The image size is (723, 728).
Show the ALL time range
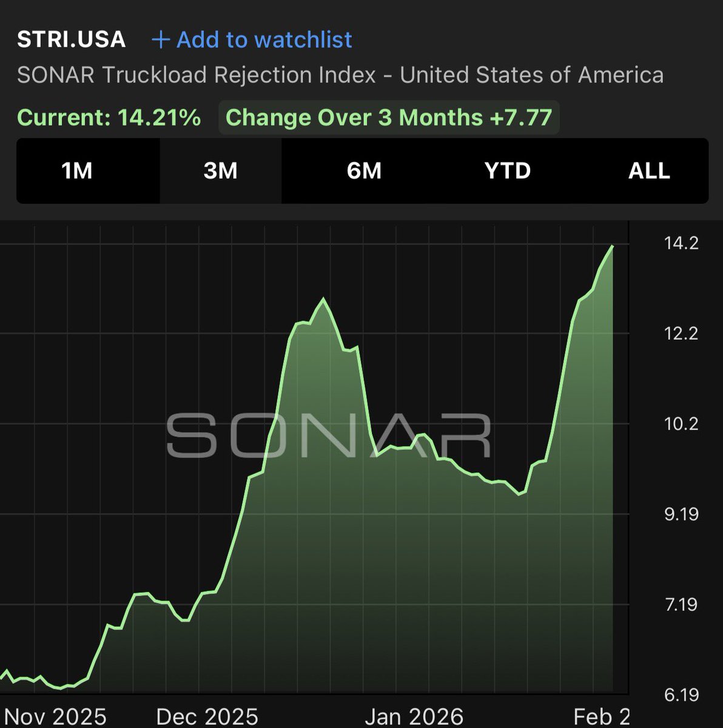[649, 171]
